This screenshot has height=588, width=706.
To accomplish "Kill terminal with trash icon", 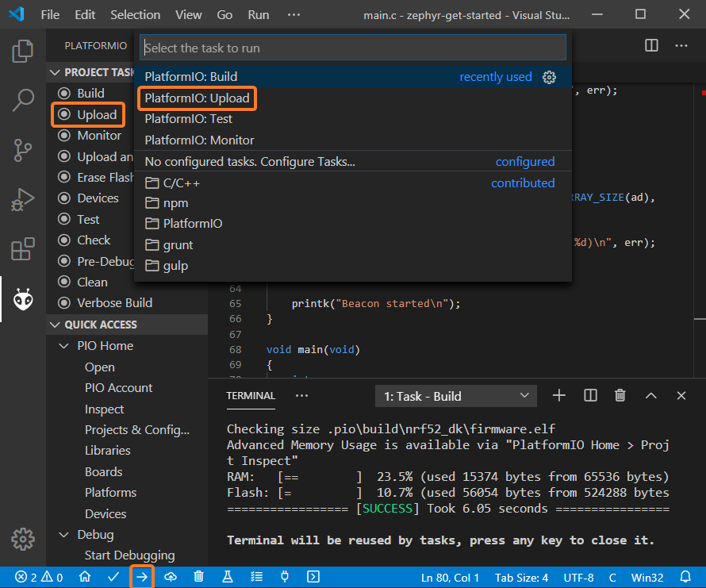I will [620, 396].
